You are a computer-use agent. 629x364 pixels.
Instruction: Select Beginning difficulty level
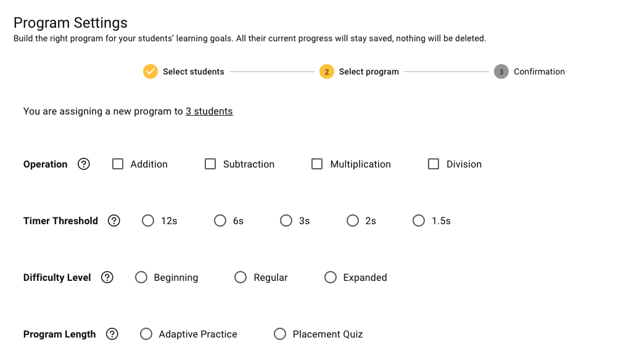[x=141, y=278]
